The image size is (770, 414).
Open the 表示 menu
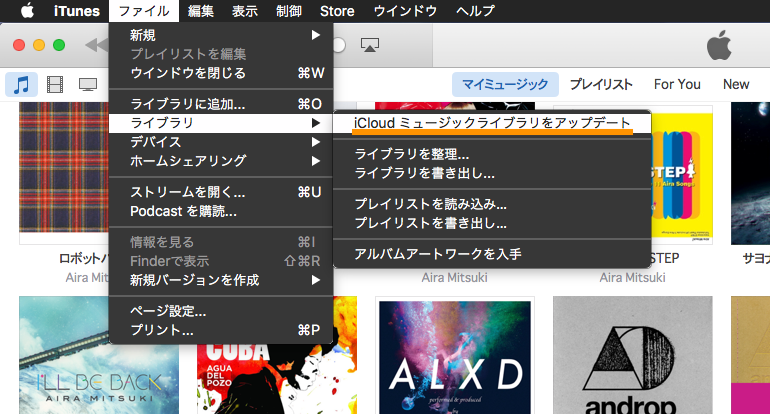tap(245, 11)
